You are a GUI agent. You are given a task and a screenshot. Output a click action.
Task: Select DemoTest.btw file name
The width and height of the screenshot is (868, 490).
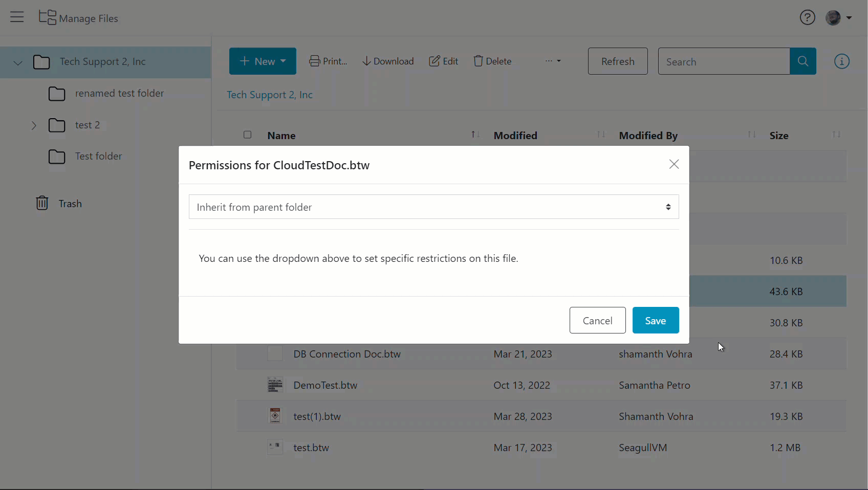tap(325, 385)
